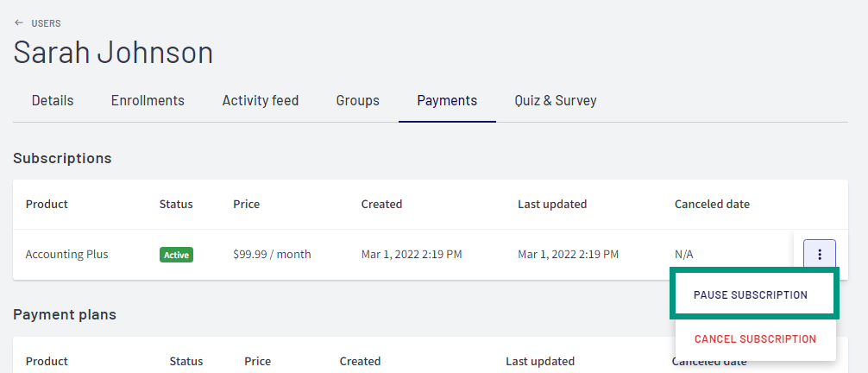The width and height of the screenshot is (868, 373).
Task: Click the green Active status badge
Action: (176, 255)
